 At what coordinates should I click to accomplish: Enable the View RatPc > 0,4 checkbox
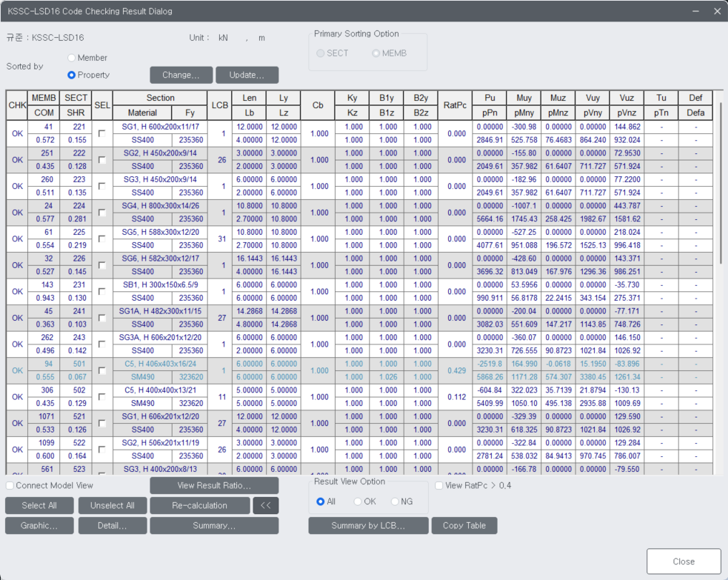click(x=437, y=485)
